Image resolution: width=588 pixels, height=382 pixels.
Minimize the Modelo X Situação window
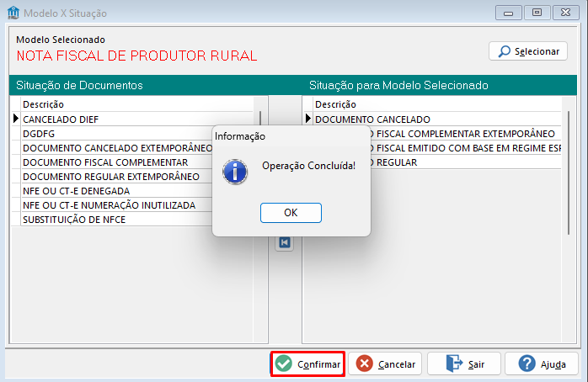[509, 13]
